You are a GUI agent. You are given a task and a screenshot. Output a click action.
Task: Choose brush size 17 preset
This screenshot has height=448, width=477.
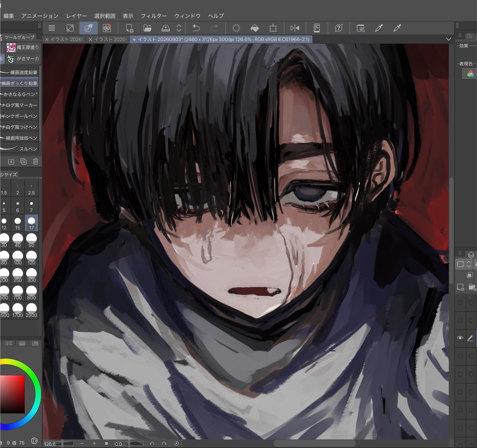coord(31,223)
